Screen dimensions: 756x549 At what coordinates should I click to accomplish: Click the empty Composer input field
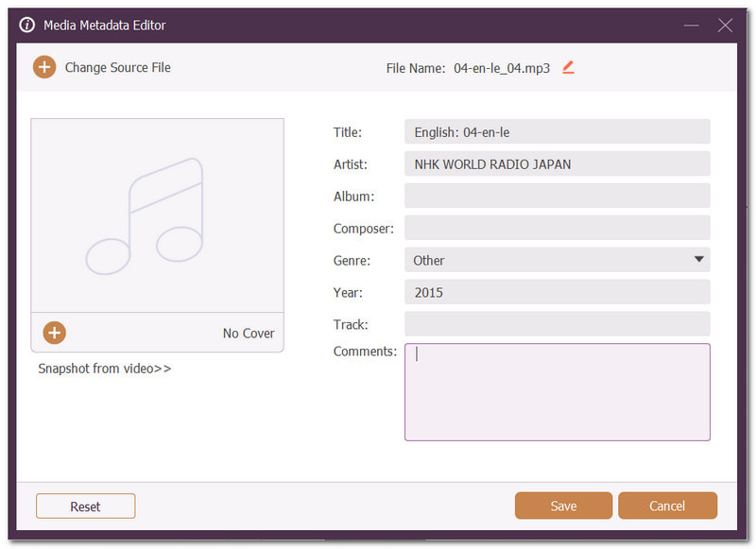[x=557, y=228]
